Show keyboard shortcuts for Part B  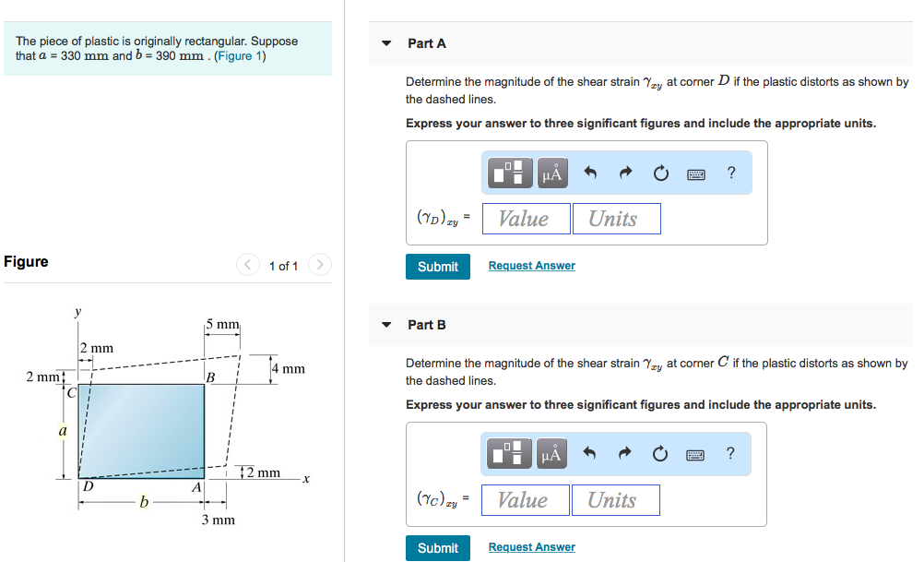click(x=695, y=455)
